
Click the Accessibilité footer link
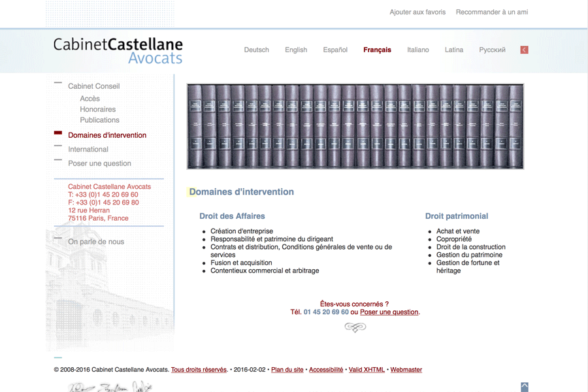coord(326,370)
